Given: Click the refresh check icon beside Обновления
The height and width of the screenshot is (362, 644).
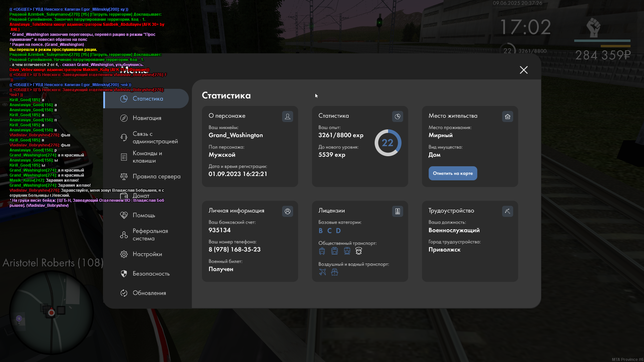Looking at the screenshot, I should coord(124,293).
